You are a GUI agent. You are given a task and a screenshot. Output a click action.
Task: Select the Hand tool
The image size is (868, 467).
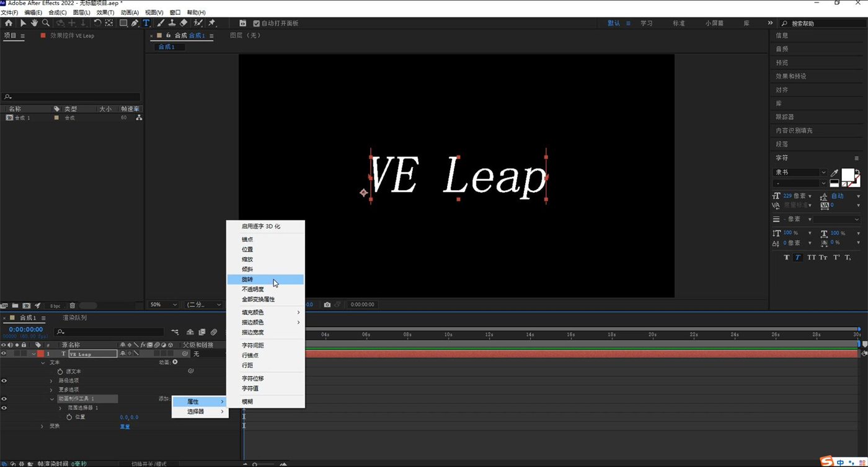coord(34,23)
